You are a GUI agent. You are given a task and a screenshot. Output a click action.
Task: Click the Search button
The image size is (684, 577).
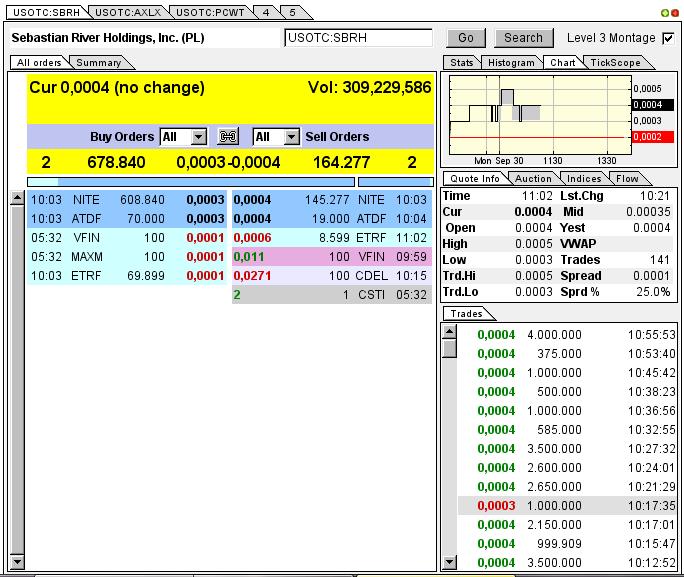tap(523, 38)
